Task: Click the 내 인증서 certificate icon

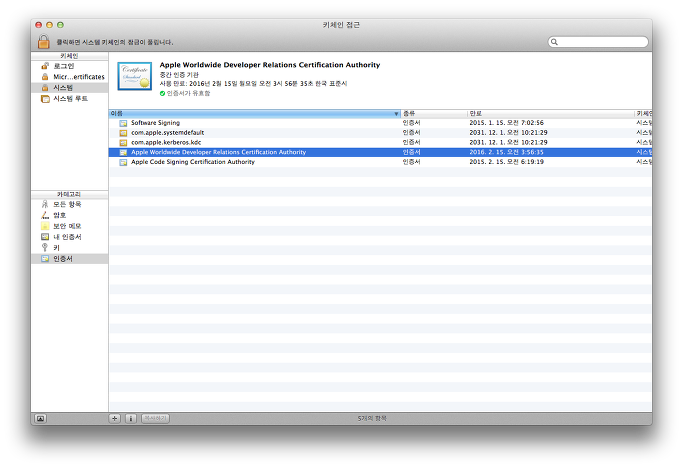Action: click(x=45, y=237)
